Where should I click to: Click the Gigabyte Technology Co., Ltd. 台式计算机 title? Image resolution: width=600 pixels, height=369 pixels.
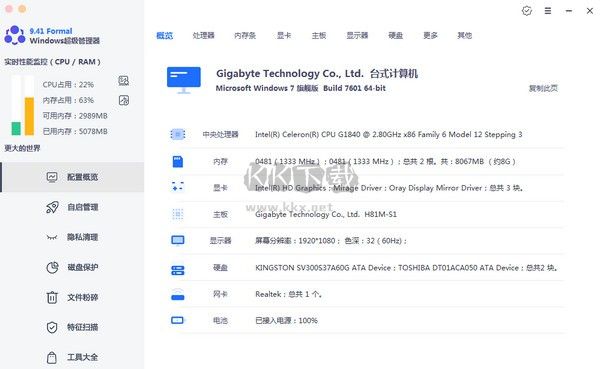317,73
